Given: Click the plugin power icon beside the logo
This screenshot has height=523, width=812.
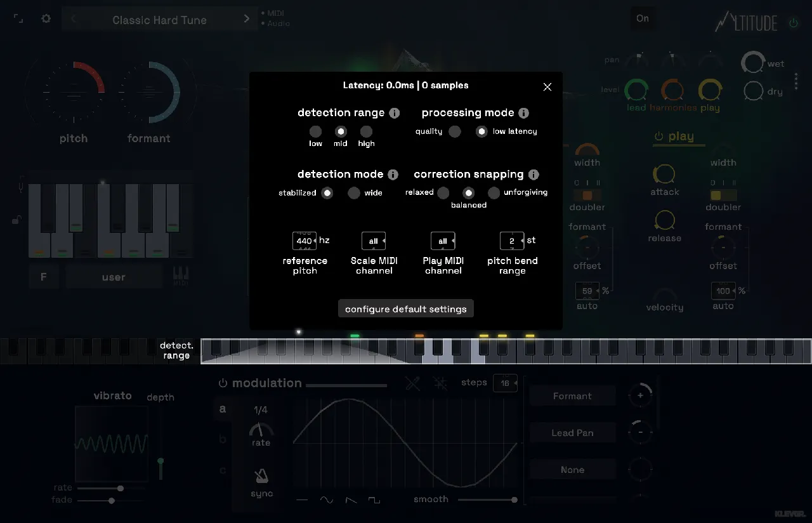Looking at the screenshot, I should click(x=793, y=23).
